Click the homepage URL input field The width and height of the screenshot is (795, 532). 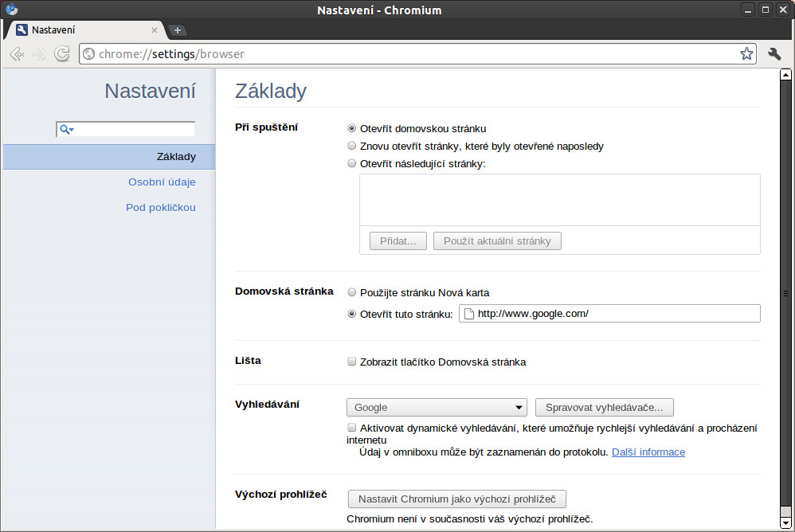pos(609,314)
